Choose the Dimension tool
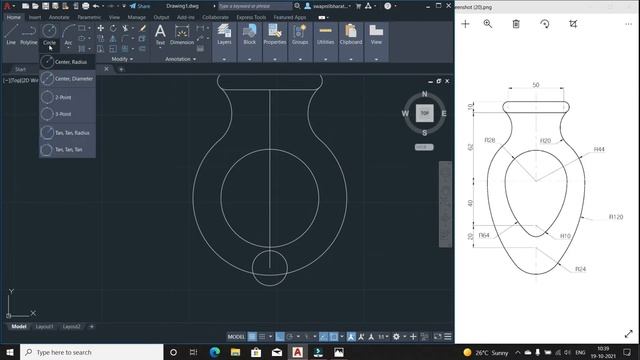Viewport: 640px width, 360px height. click(182, 34)
